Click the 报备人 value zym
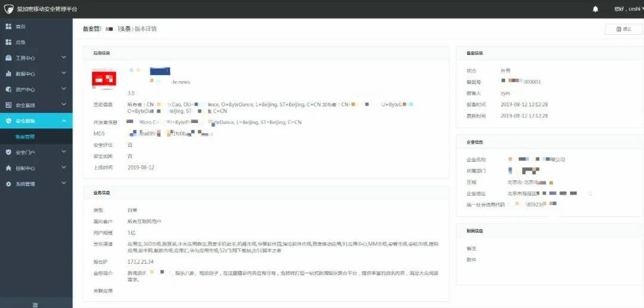The width and height of the screenshot is (644, 308). pyautogui.click(x=505, y=93)
